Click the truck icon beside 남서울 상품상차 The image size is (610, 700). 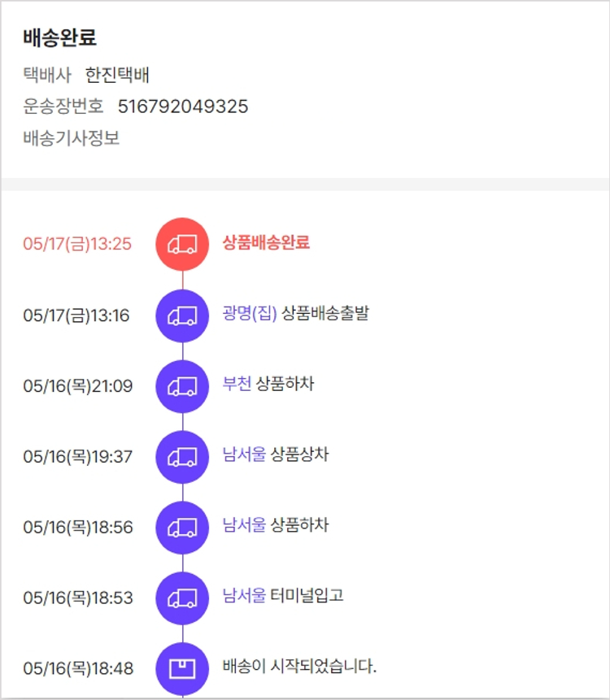[x=182, y=457]
